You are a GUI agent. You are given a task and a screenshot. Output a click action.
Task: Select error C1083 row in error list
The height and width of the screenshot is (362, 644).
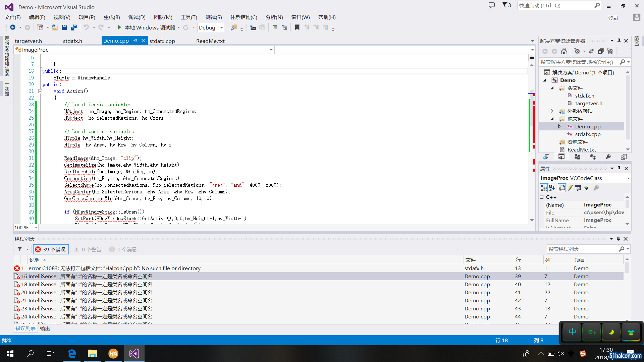(x=319, y=268)
